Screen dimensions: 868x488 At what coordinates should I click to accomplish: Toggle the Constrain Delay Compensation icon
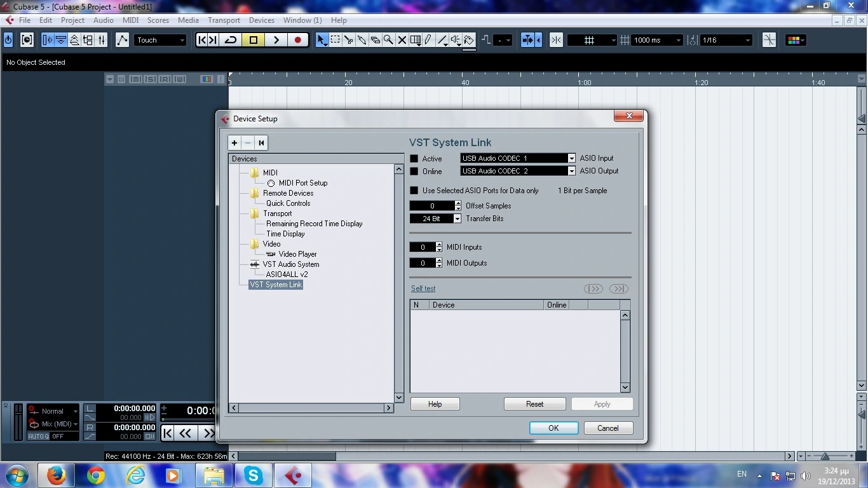(x=27, y=40)
